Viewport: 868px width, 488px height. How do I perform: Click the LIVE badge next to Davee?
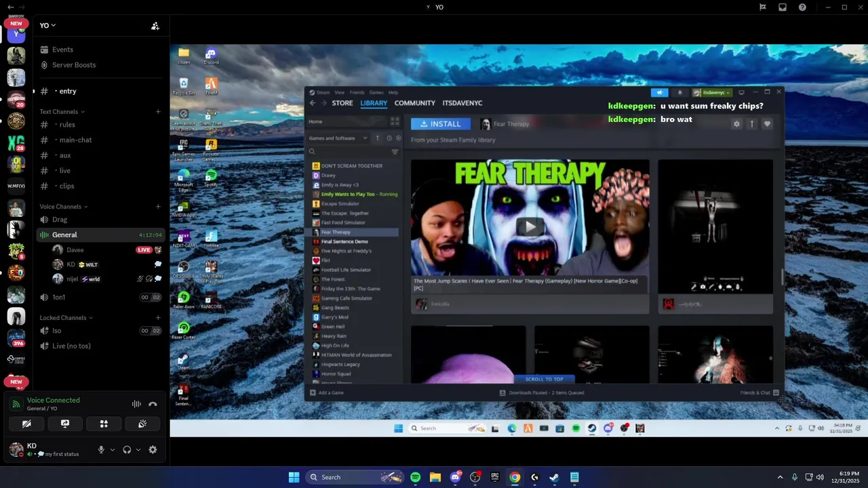pyautogui.click(x=144, y=250)
